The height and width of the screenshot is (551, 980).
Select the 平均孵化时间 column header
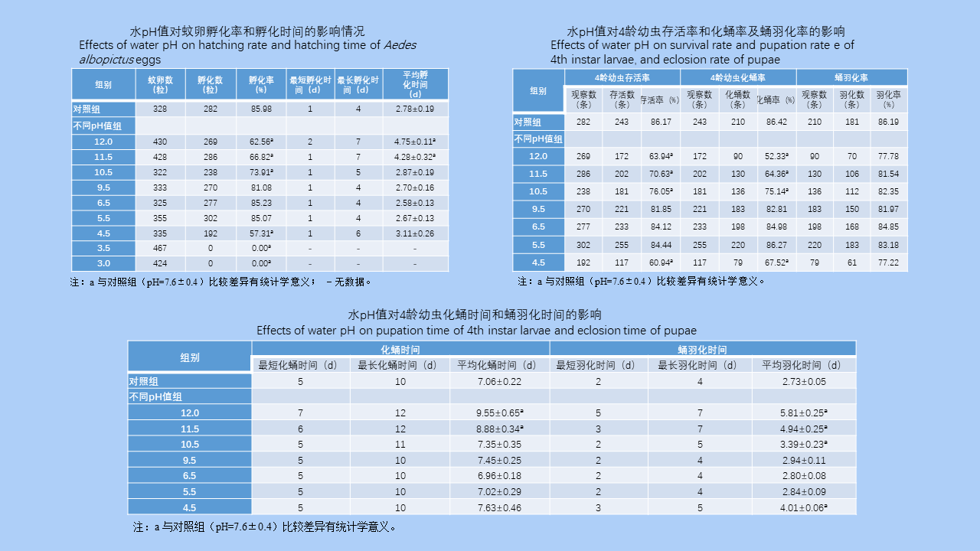click(415, 84)
